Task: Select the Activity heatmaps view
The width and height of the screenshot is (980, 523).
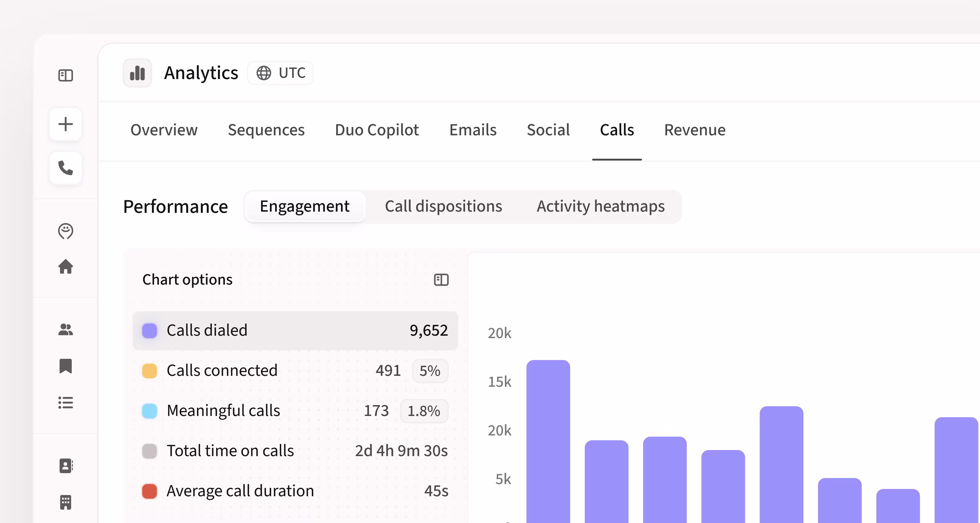Action: pyautogui.click(x=601, y=206)
